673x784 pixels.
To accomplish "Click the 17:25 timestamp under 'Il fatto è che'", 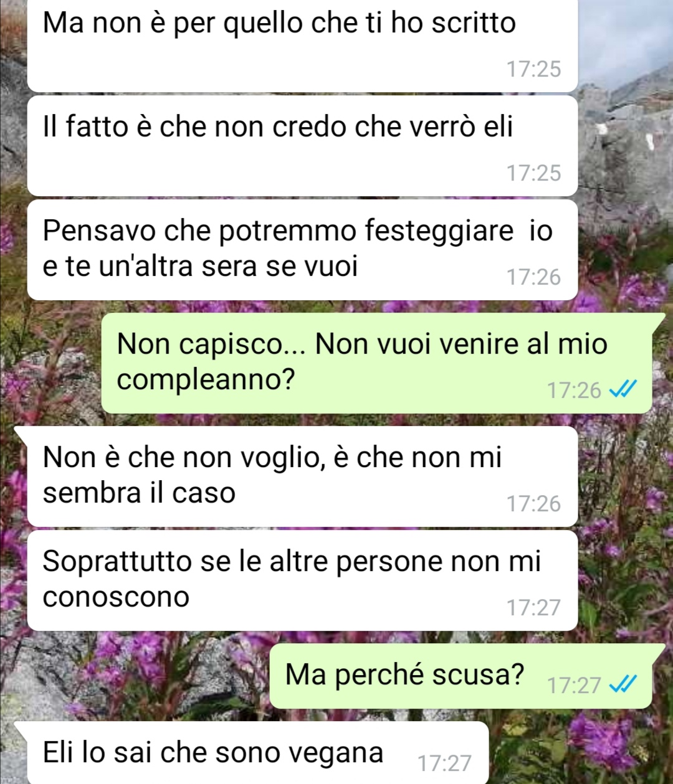I will pos(533,172).
